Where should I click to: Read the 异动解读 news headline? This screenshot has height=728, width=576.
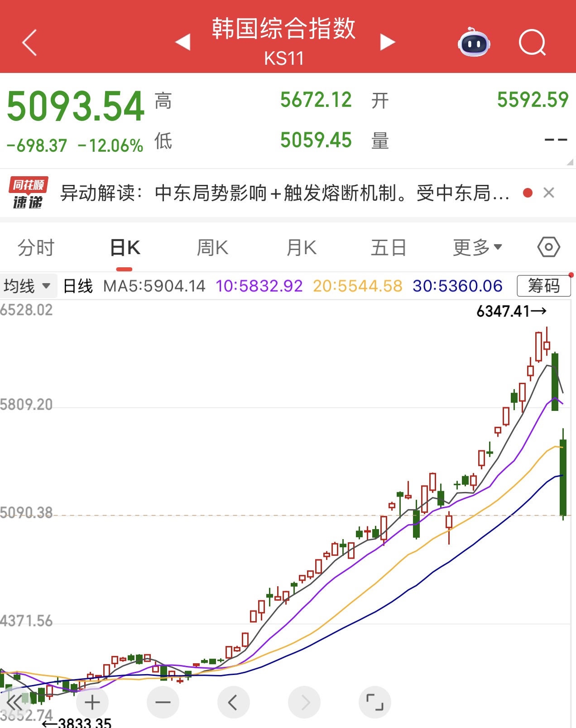coord(285,193)
